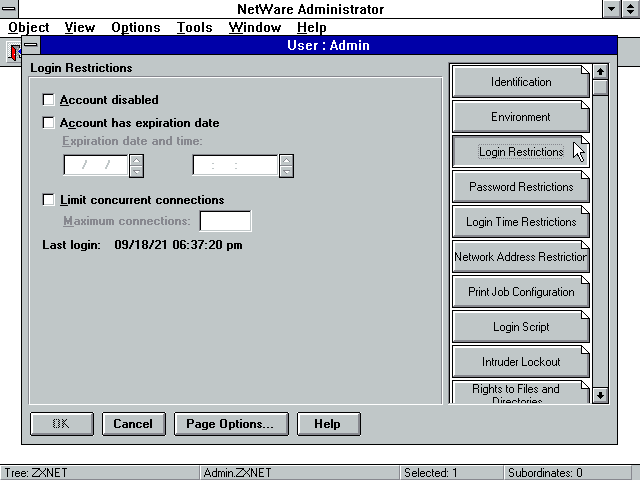640x480 pixels.
Task: Increase the expiration time spinner
Action: pos(287,160)
